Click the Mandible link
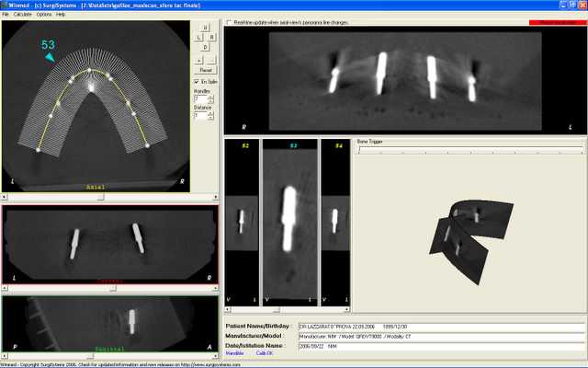Screen dimensions: 588x368 (235, 353)
